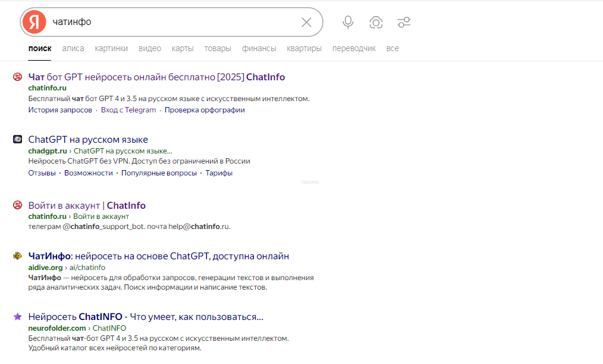Switch to the картинки tab
Image resolution: width=603 pixels, height=364 pixels.
(x=111, y=49)
